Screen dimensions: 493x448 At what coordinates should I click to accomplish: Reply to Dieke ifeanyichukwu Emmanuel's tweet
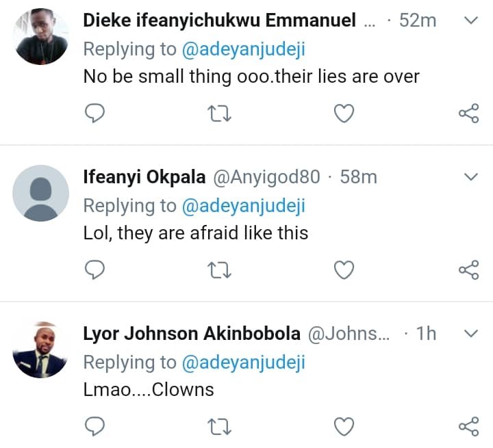click(94, 113)
